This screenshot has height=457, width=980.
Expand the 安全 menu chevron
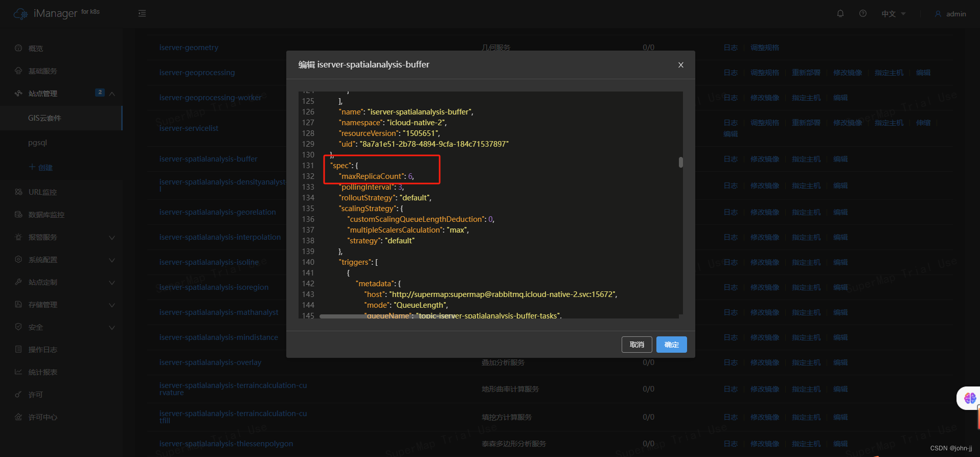[x=112, y=328]
